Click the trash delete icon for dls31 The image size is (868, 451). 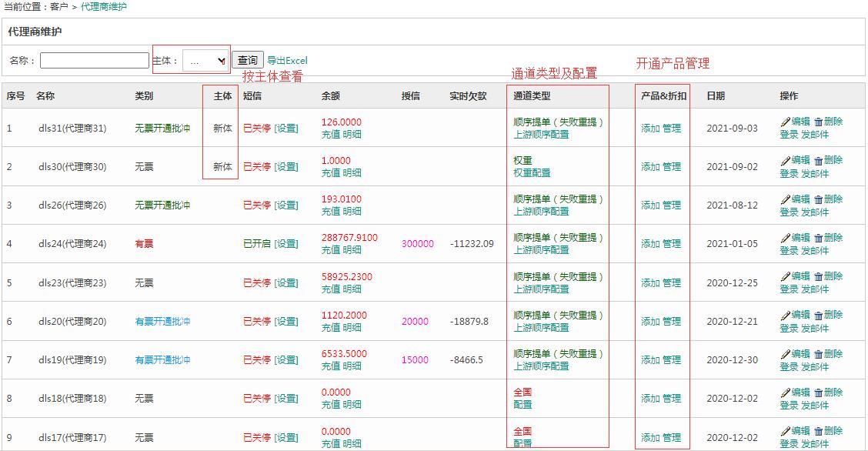(818, 122)
